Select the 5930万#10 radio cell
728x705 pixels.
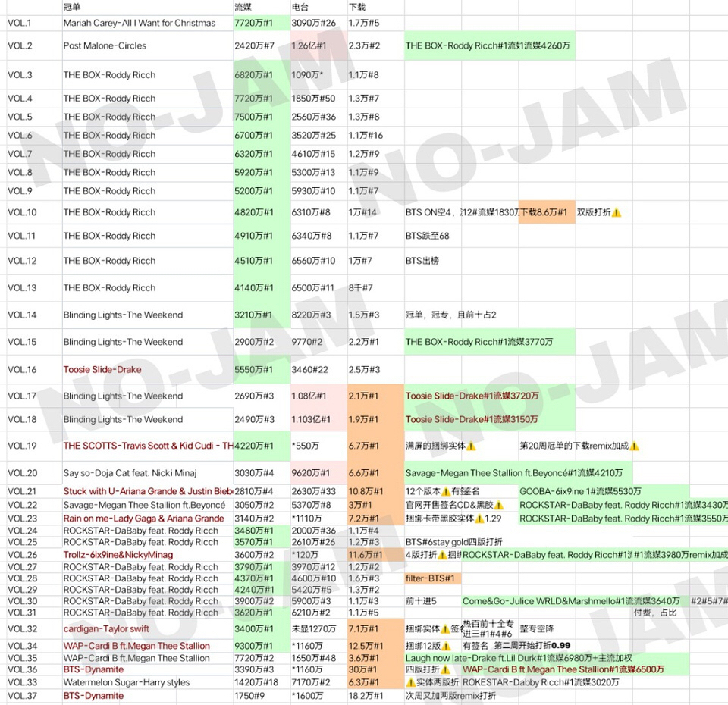click(x=319, y=191)
